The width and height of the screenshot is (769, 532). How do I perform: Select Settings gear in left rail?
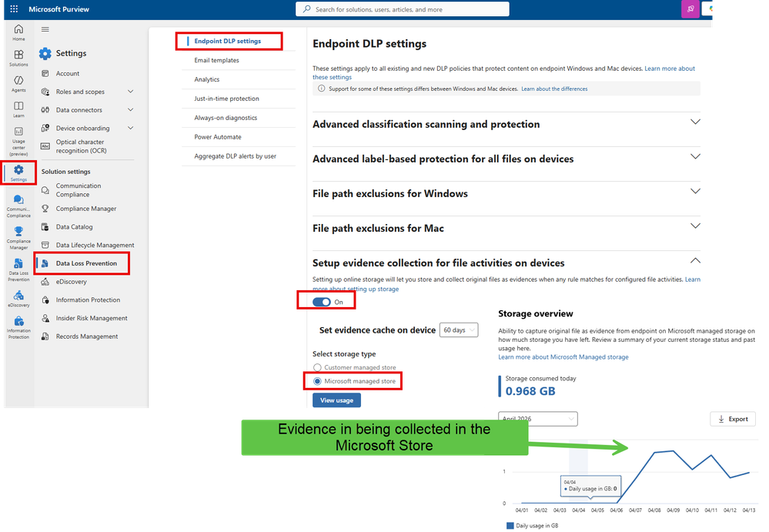18,173
